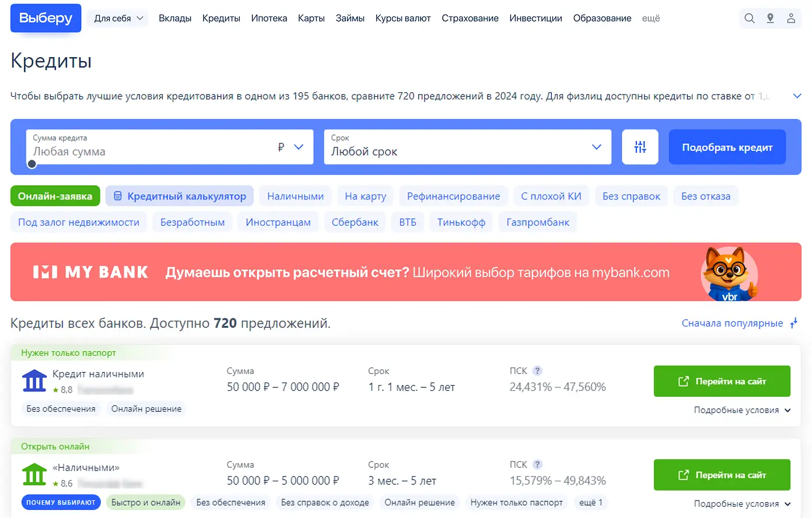Viewport: 812px width, 518px height.
Task: Open advanced filter settings icon
Action: click(640, 147)
